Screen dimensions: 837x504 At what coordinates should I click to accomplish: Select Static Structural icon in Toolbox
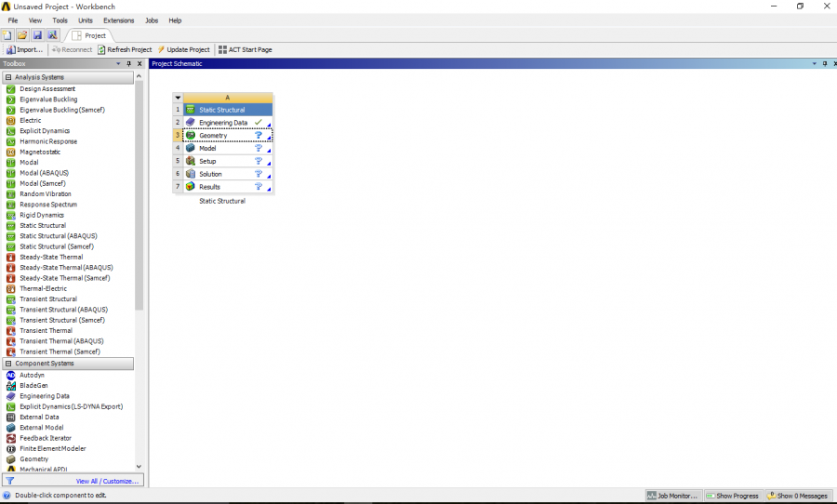[10, 225]
